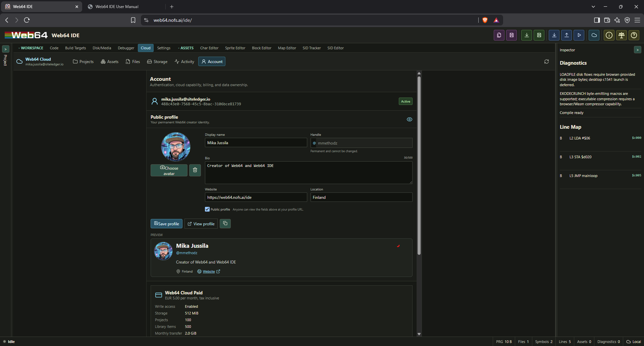Click the Brave rewards triangle icon
This screenshot has width=644, height=346.
pyautogui.click(x=496, y=20)
